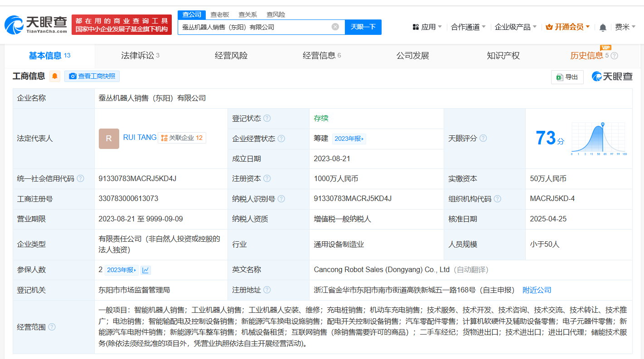
Task: Click the 查看工商快照 button
Action: point(92,76)
